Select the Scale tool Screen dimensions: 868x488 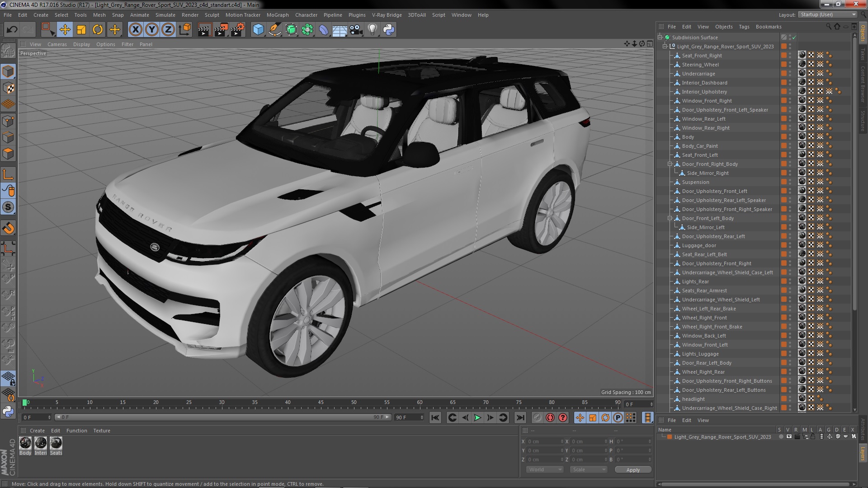click(x=81, y=30)
